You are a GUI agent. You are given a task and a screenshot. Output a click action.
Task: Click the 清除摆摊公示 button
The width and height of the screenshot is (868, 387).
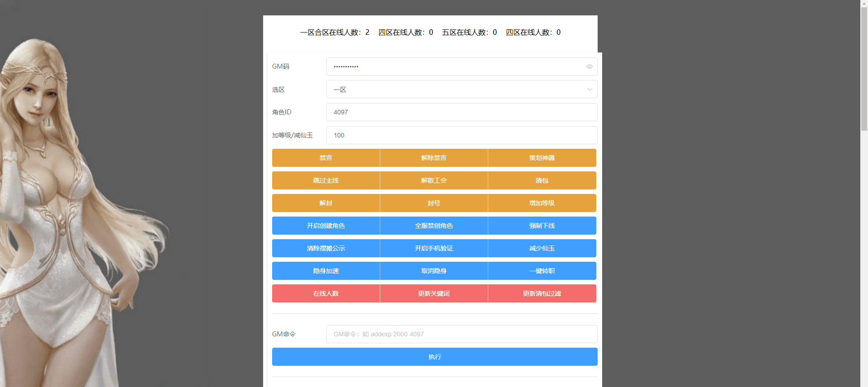326,248
